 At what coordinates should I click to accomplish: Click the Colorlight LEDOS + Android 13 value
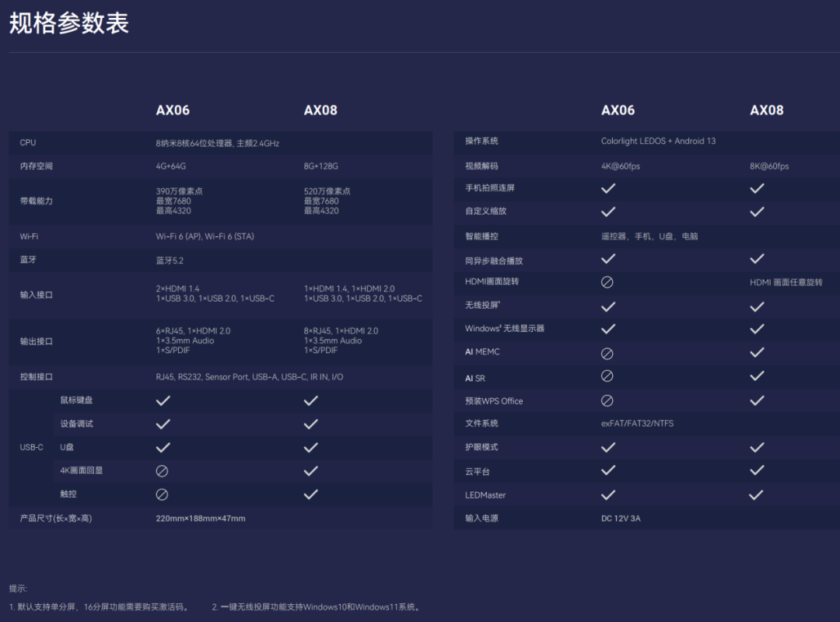click(658, 142)
